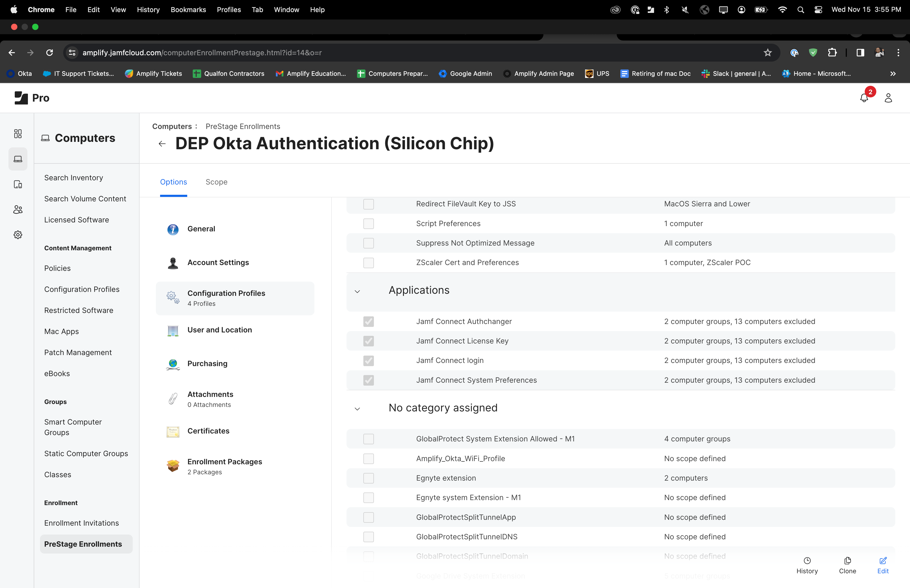
Task: Toggle Jamf Connect System Preferences checkbox
Action: [x=368, y=380]
